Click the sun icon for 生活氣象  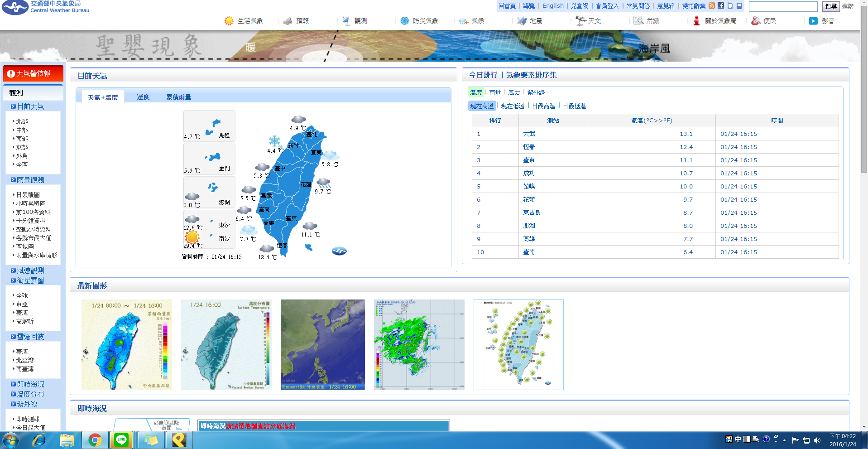(x=229, y=21)
